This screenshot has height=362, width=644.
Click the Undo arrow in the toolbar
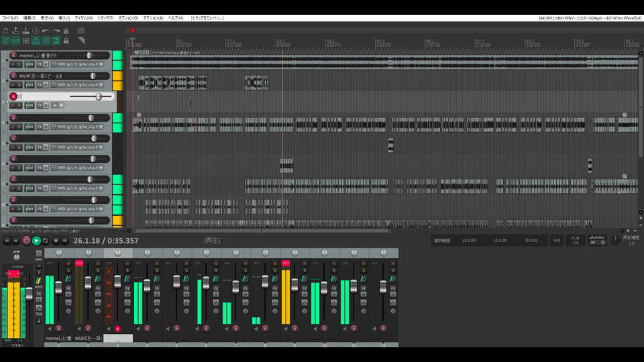click(x=46, y=31)
